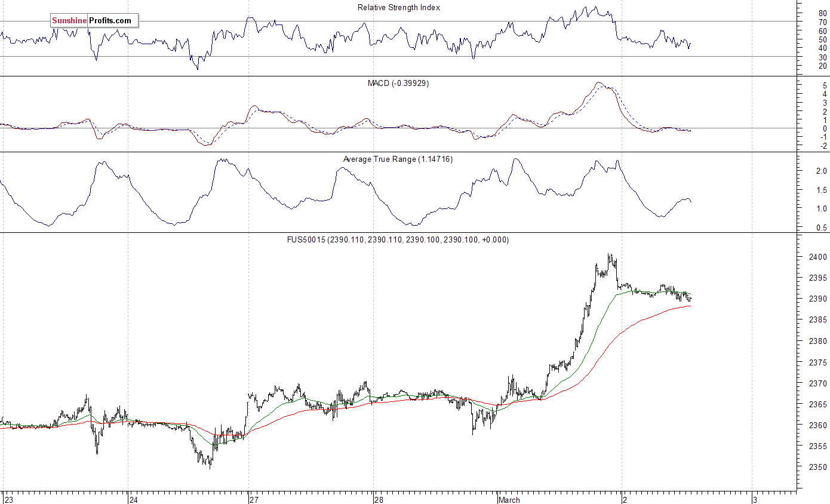Select the Relative Strength Index title

click(x=399, y=8)
